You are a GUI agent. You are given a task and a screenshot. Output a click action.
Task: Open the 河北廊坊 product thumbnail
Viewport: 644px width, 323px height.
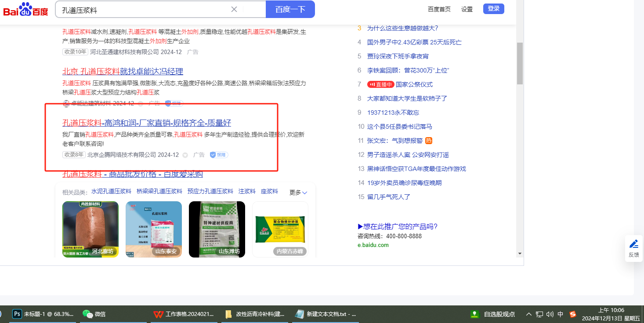pos(90,229)
